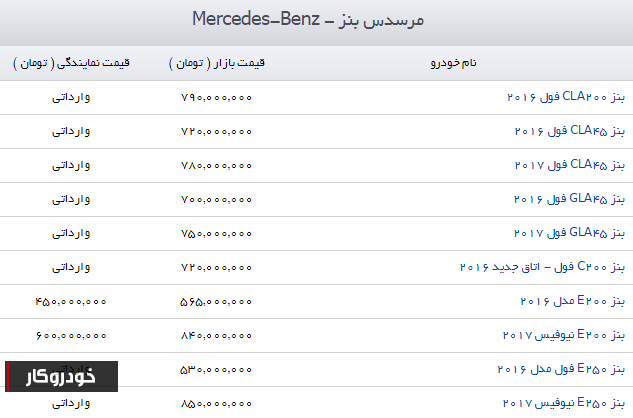Open بنز C200 فول اتاق جدید 2016

point(542,267)
